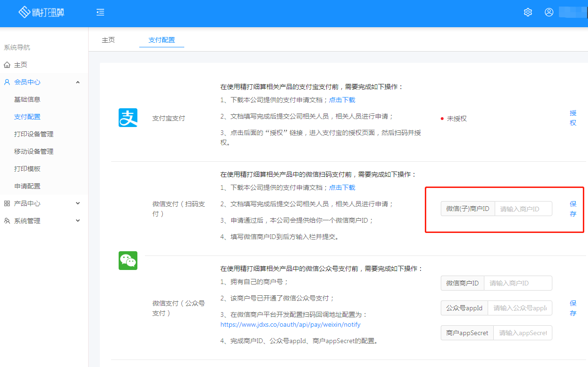Open settings via the gear icon
The image size is (588, 367).
point(528,12)
